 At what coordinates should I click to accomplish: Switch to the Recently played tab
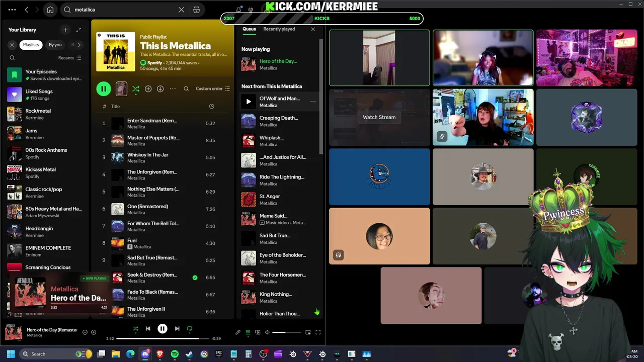point(279,29)
